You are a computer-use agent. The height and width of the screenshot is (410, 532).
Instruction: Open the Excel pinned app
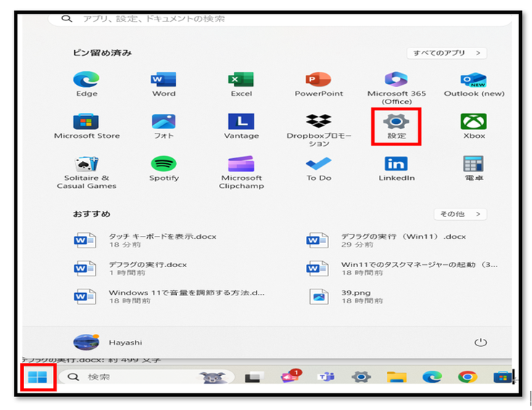(x=241, y=84)
